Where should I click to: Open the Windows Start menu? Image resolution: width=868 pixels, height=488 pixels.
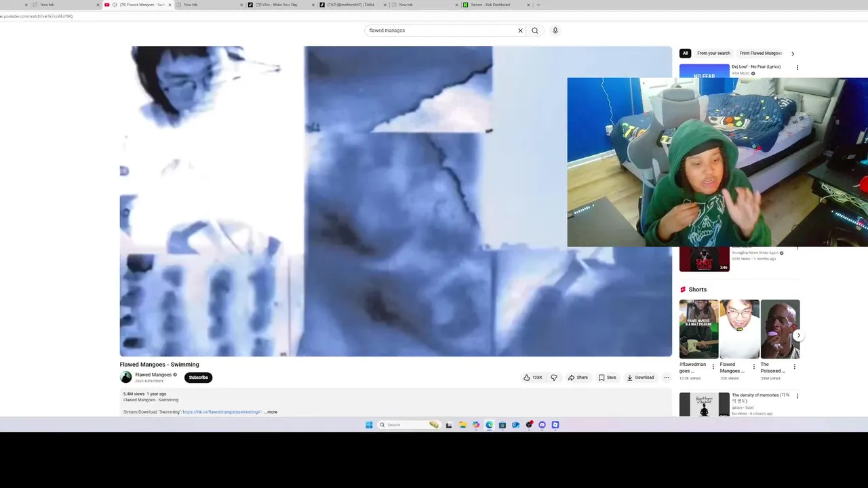tap(369, 425)
